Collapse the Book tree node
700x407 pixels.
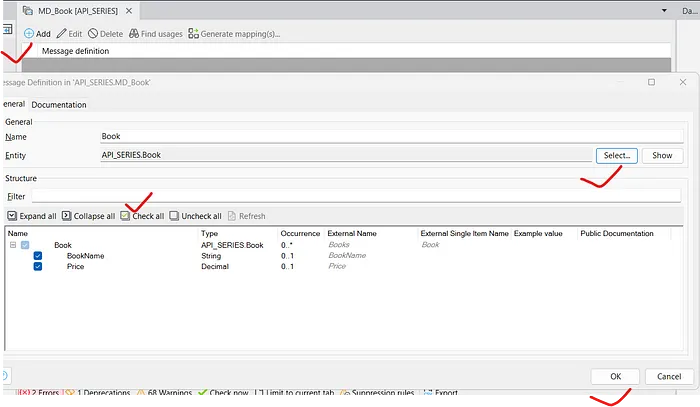[13, 245]
